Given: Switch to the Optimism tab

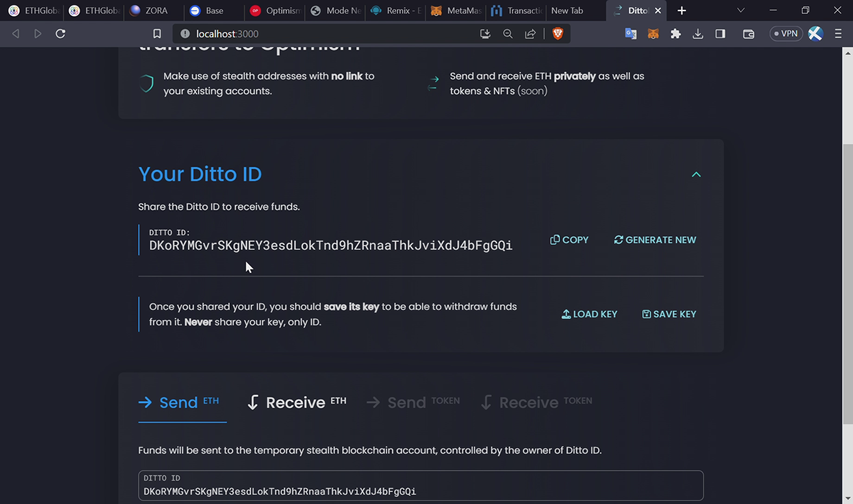Looking at the screenshot, I should point(274,11).
